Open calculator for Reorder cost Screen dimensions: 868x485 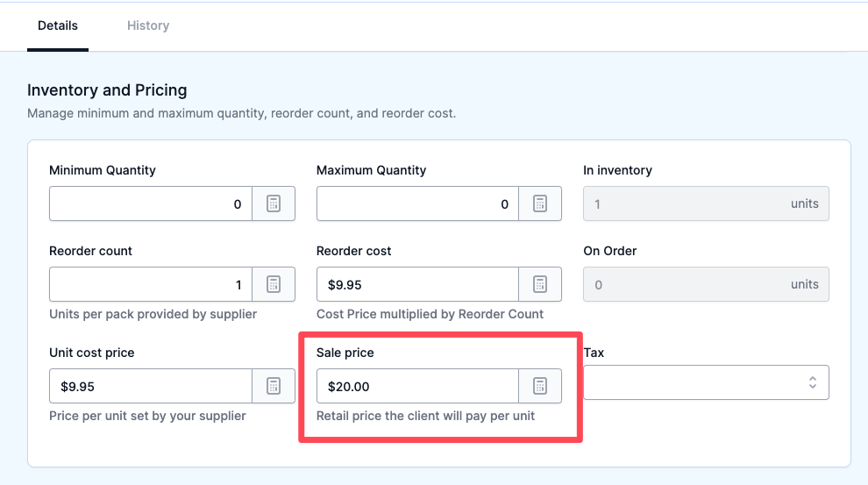click(540, 284)
